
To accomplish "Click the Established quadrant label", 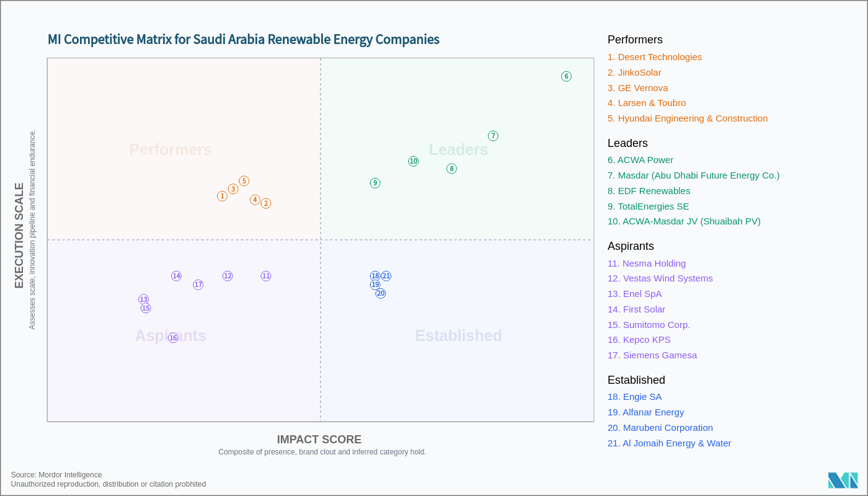I will click(458, 335).
